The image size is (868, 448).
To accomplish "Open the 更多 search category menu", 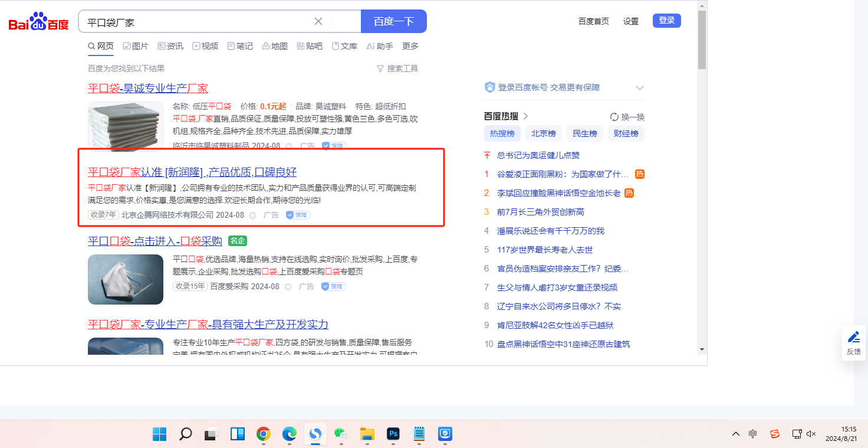I will (x=410, y=46).
